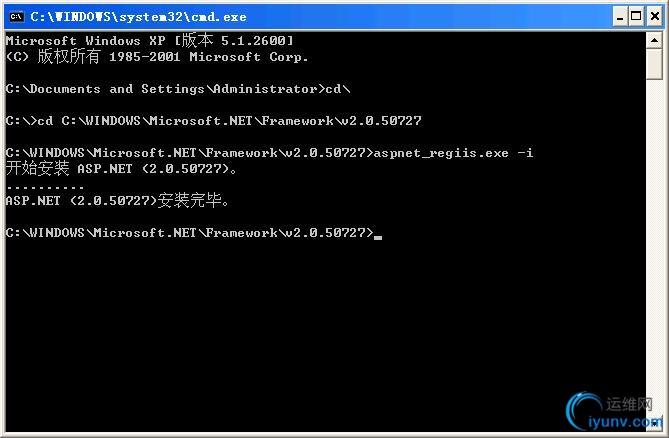
Task: Open the cmd.exe system menu icon
Action: 17,17
